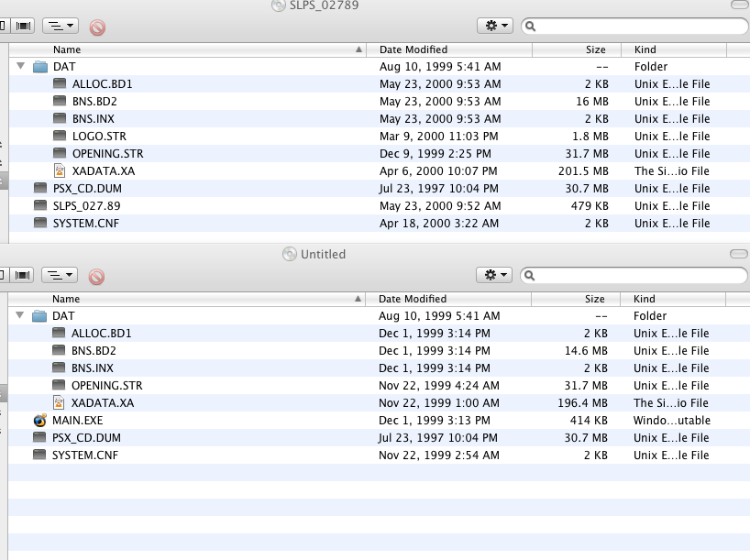Viewport: 750px width, 560px height.
Task: Click the burn-disabled icon in SLPS_02789 toolbar
Action: [97, 27]
